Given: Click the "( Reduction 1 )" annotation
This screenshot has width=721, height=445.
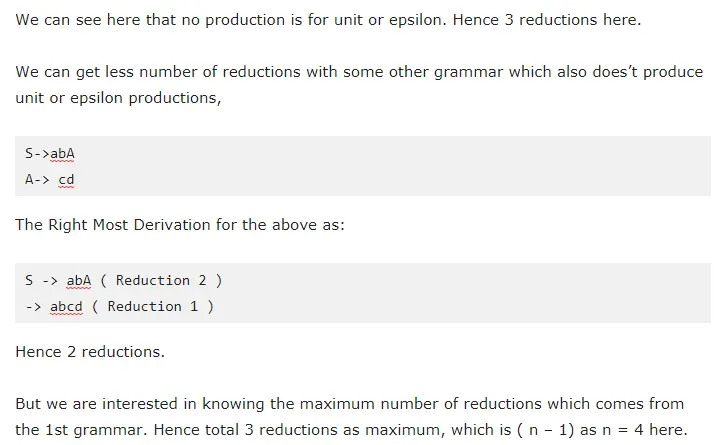Looking at the screenshot, I should tap(153, 307).
